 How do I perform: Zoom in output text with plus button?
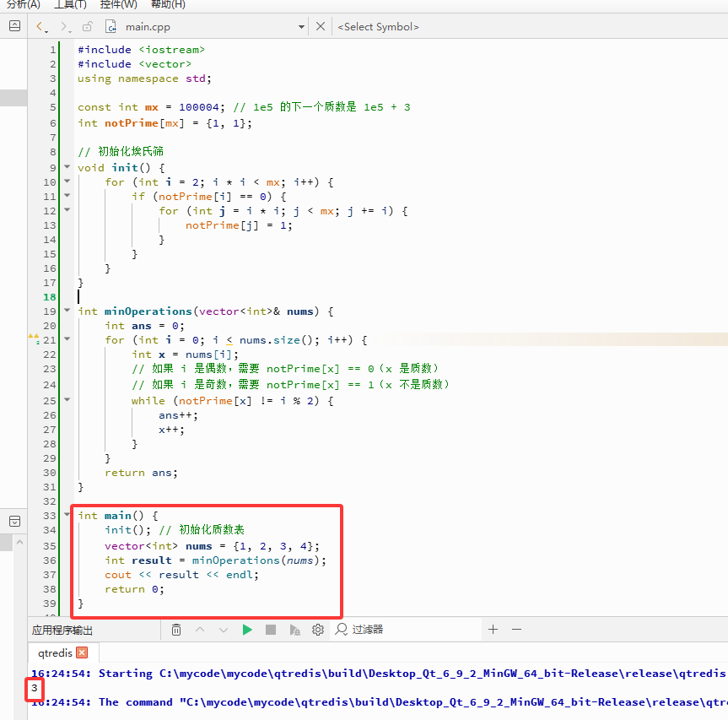coord(493,630)
